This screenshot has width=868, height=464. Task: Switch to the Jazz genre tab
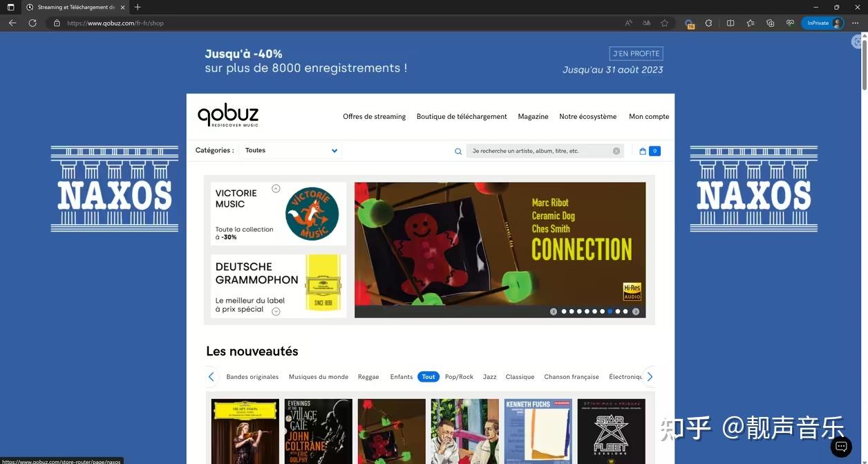coord(490,377)
